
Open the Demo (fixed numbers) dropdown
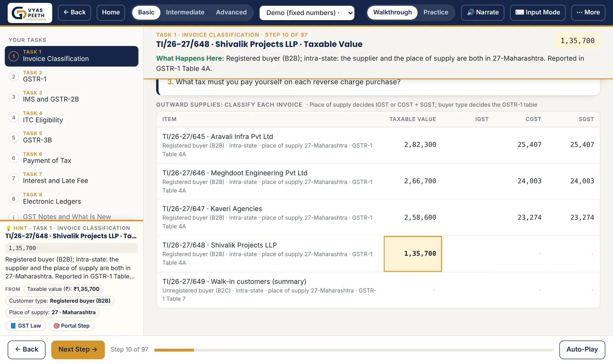coord(307,13)
